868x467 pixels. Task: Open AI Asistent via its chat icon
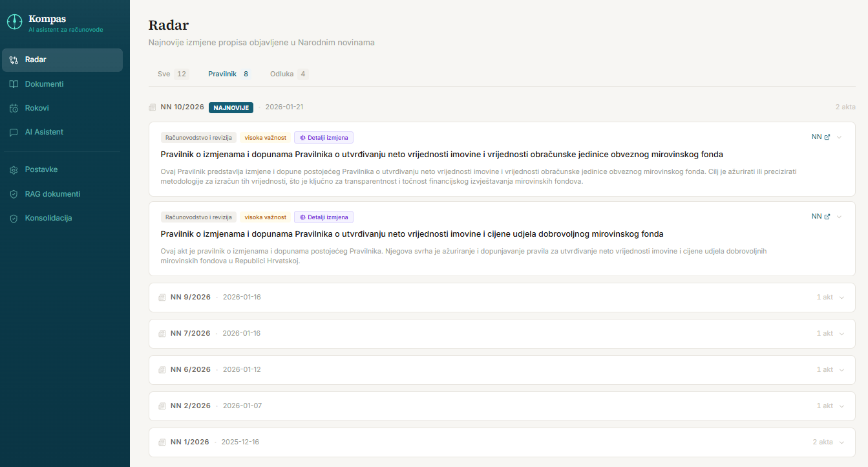14,132
